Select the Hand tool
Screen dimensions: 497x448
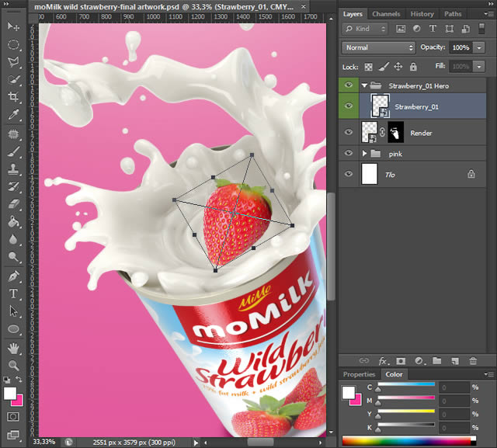tap(13, 349)
